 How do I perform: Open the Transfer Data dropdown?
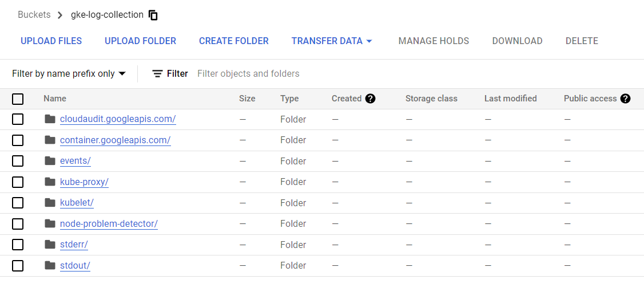click(x=332, y=41)
